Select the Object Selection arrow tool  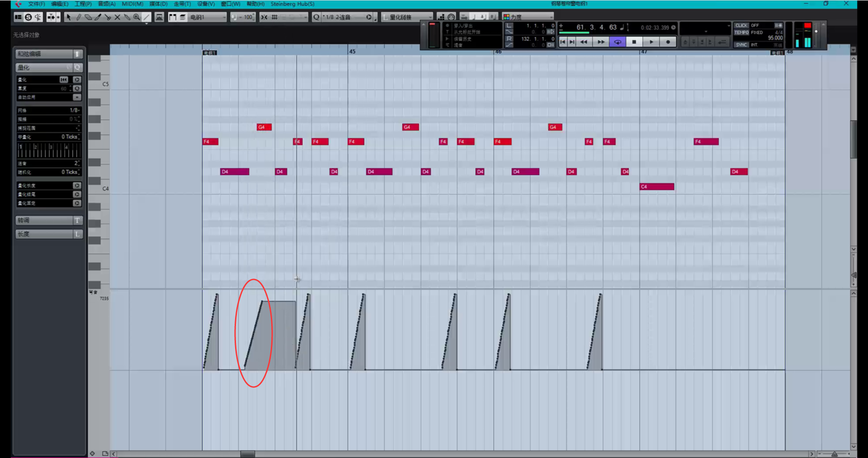pyautogui.click(x=68, y=17)
